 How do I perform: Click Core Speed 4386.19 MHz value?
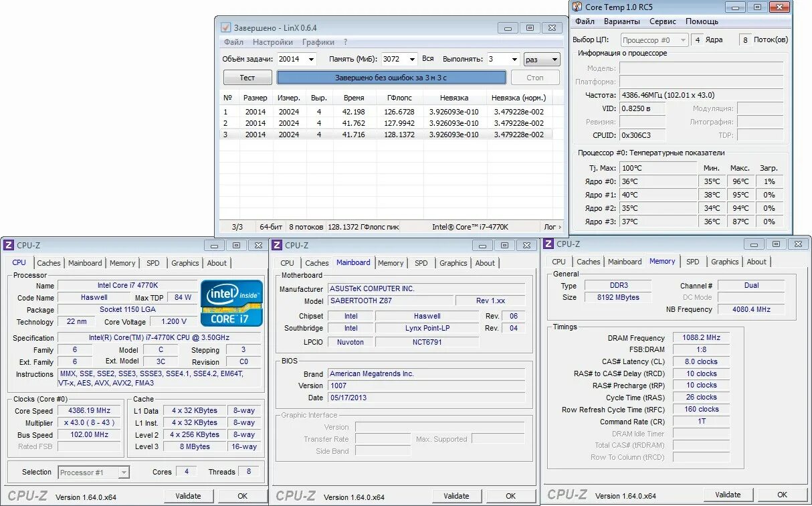pos(89,411)
